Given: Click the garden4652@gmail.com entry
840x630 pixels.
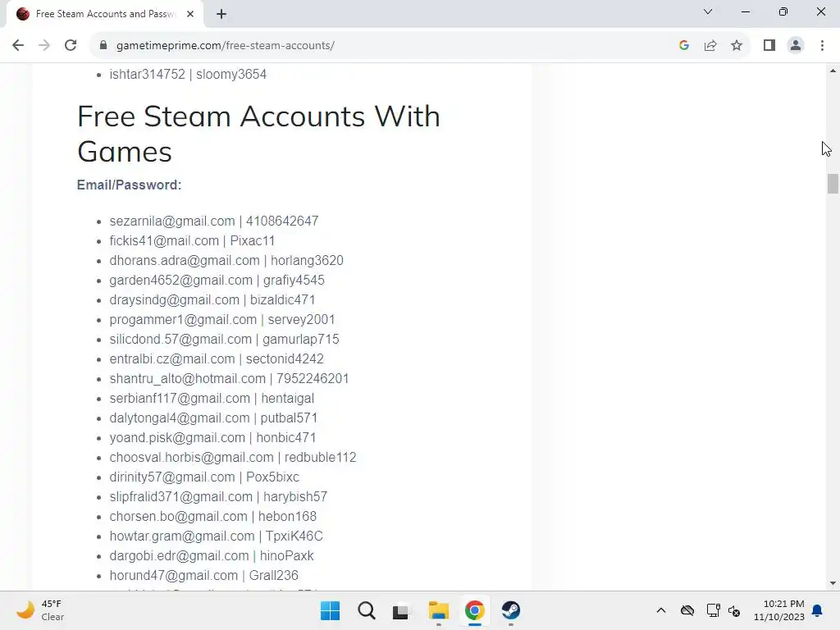Looking at the screenshot, I should [x=217, y=281].
